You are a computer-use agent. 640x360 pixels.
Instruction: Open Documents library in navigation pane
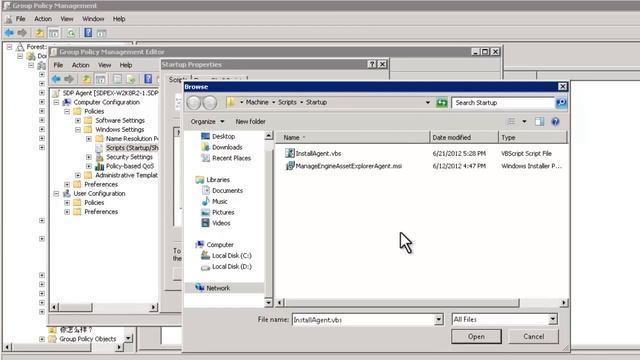coord(222,191)
